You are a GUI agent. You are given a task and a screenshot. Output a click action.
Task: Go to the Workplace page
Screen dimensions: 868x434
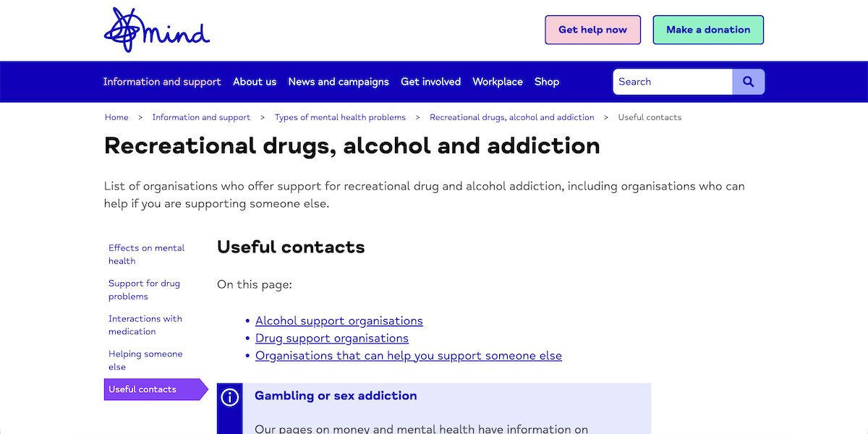coord(497,82)
